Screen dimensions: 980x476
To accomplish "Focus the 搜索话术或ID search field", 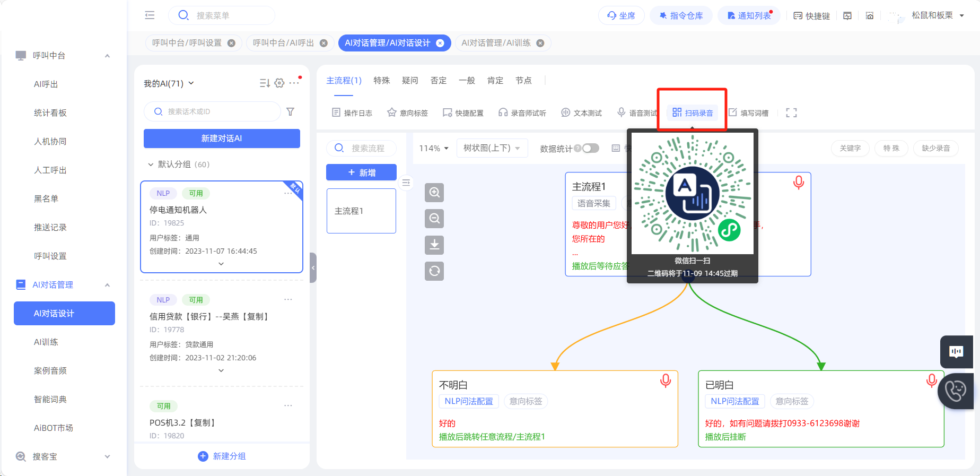I will point(212,111).
